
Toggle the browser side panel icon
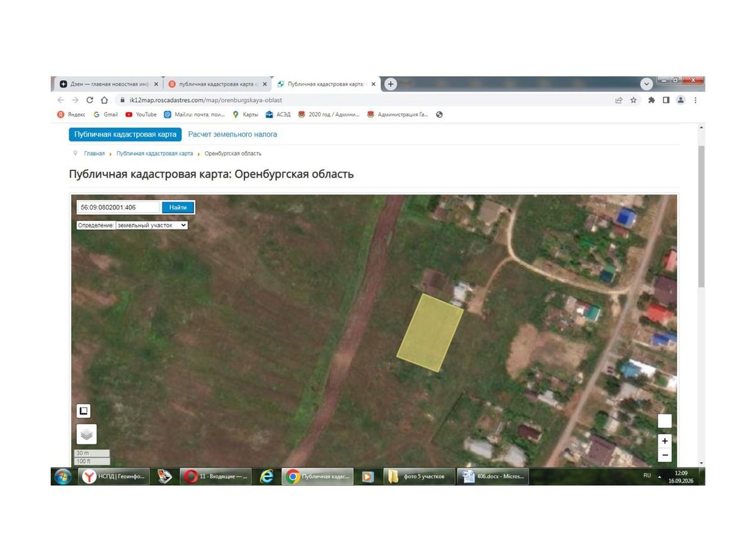[x=666, y=100]
